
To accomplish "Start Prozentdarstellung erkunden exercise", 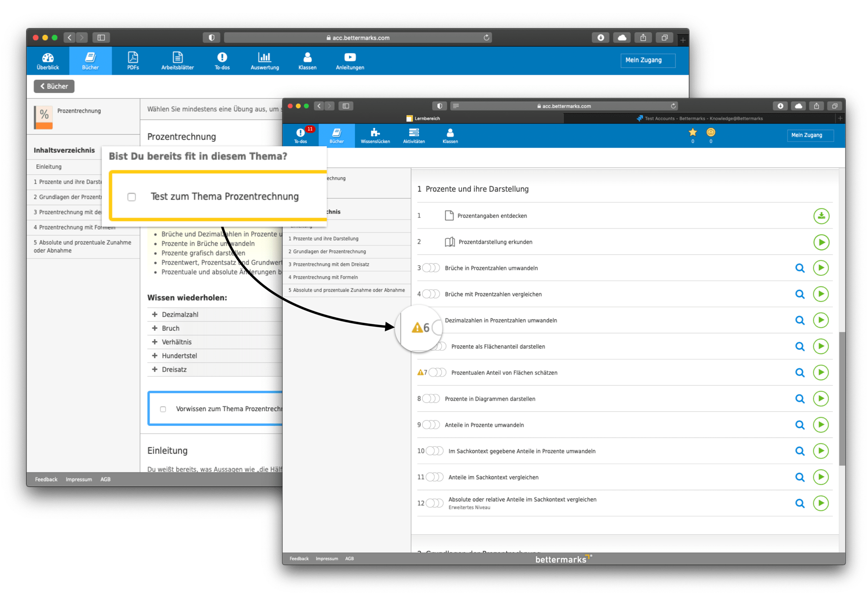I will [x=821, y=242].
